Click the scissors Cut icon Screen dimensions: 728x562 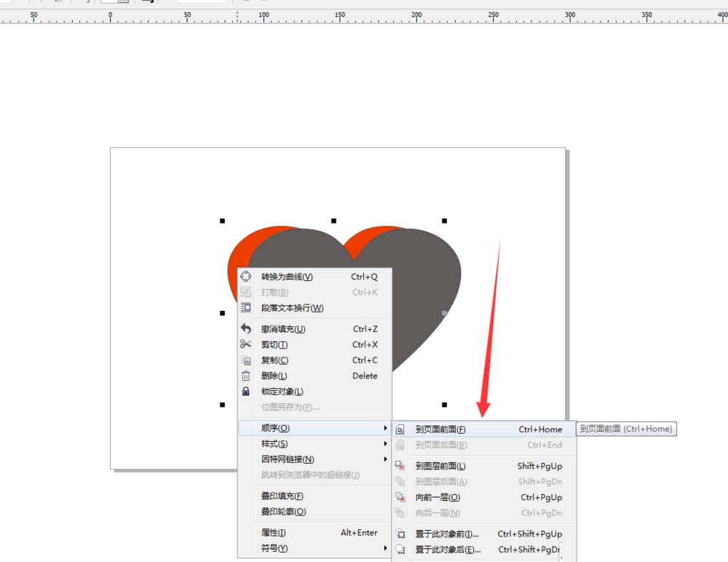tap(248, 344)
